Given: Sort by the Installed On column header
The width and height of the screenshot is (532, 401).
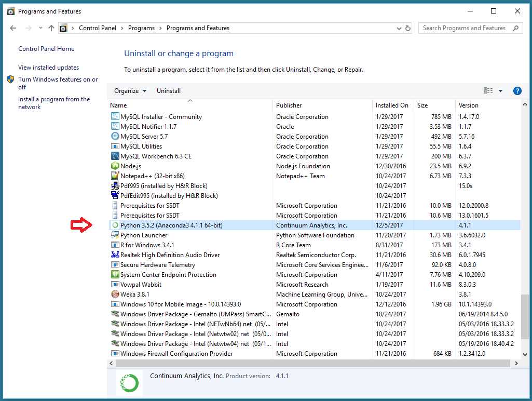Looking at the screenshot, I should point(392,105).
